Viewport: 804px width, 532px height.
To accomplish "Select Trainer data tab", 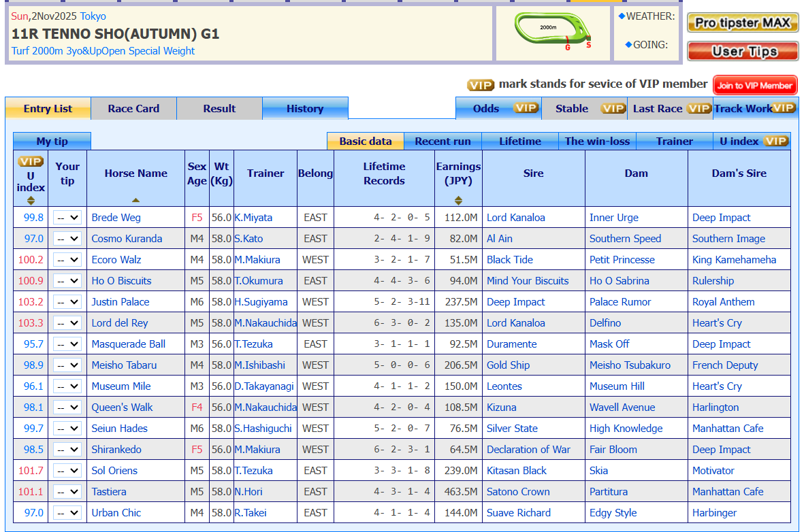I will click(674, 141).
